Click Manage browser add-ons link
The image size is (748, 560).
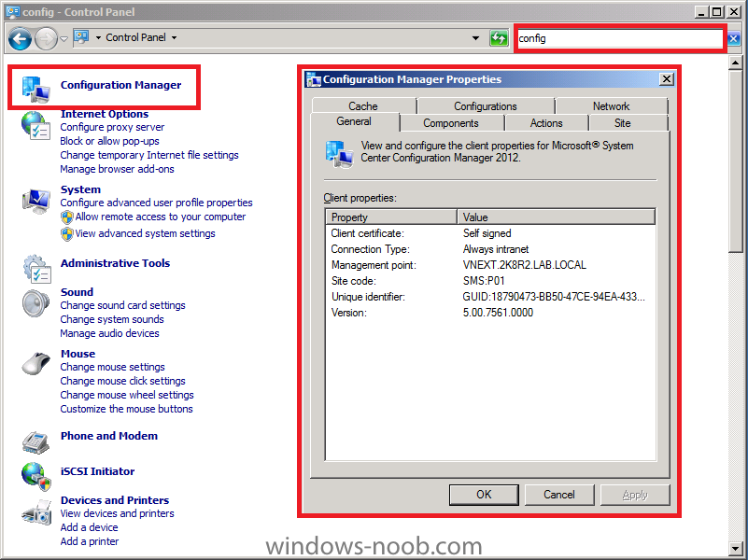[117, 169]
